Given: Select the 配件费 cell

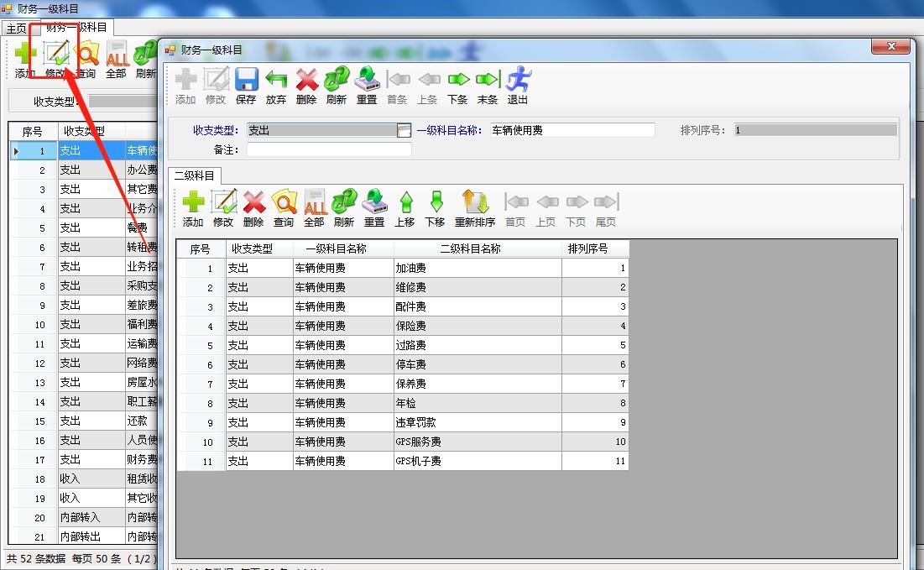Looking at the screenshot, I should click(478, 306).
